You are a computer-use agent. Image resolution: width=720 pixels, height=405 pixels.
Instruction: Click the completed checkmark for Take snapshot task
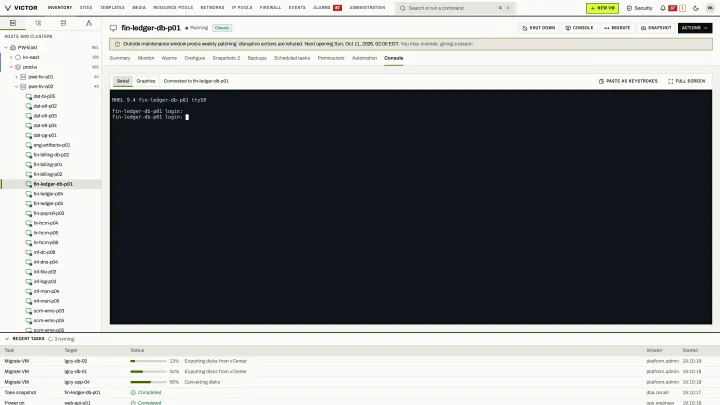(133, 393)
